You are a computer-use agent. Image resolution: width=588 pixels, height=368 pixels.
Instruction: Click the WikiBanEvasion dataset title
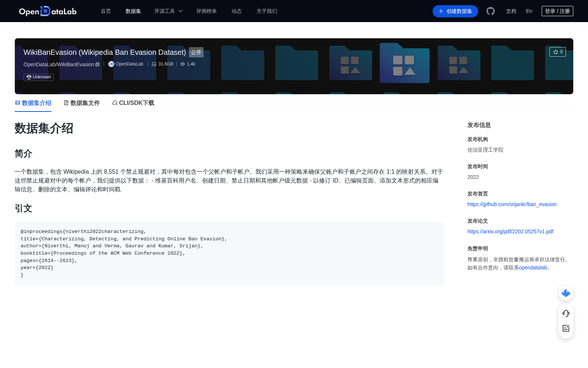pyautogui.click(x=105, y=52)
